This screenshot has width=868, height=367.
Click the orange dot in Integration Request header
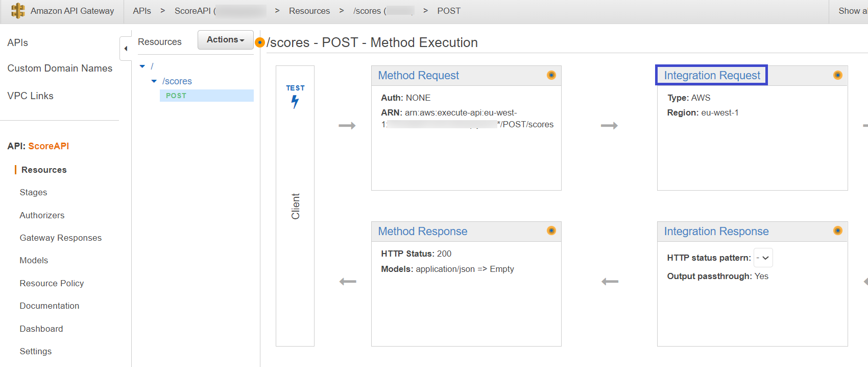click(x=838, y=75)
